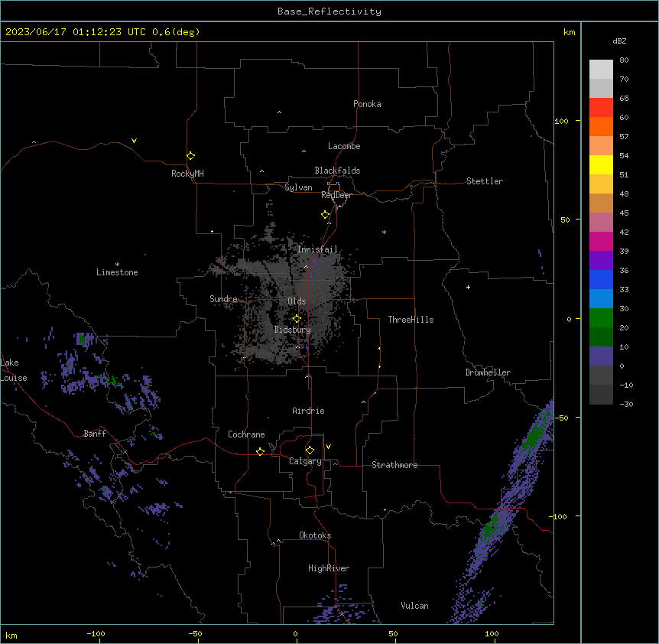This screenshot has width=659, height=644.
Task: Click the Innisfail label
Action: pos(318,249)
